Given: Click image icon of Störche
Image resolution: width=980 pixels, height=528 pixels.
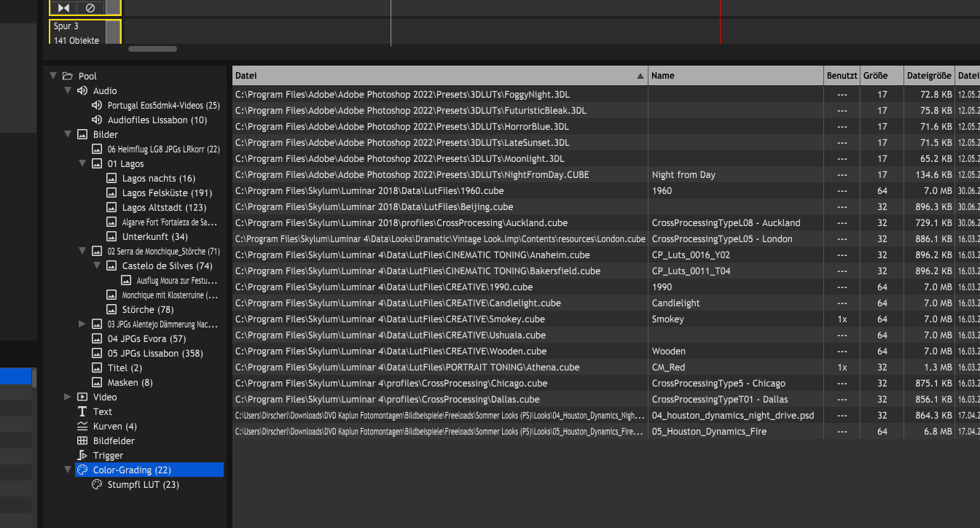Looking at the screenshot, I should pos(111,309).
